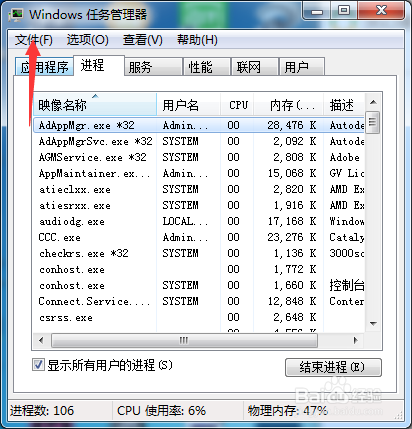Maximize the Task Manager window

[x=344, y=10]
